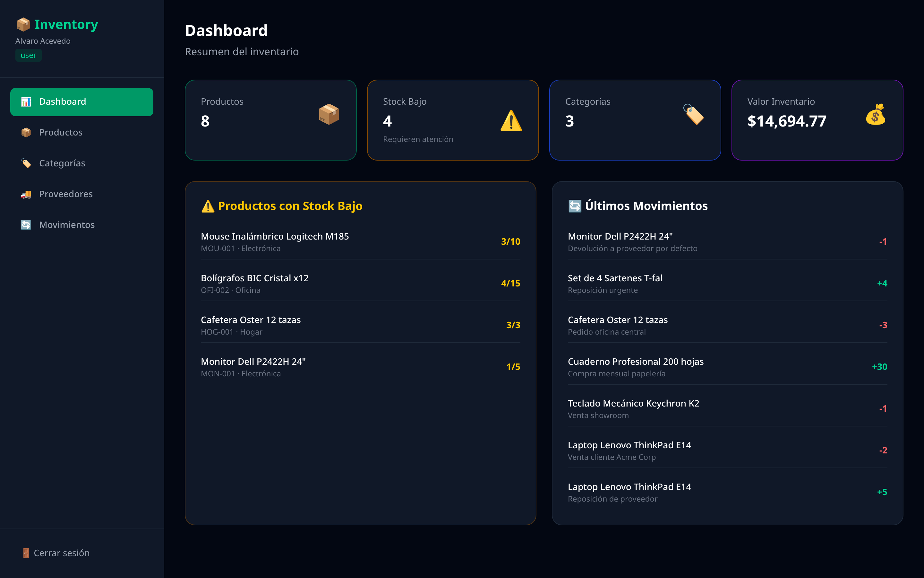The height and width of the screenshot is (578, 924).
Task: Click the door icon beside Cerrar sesión
Action: 26,553
